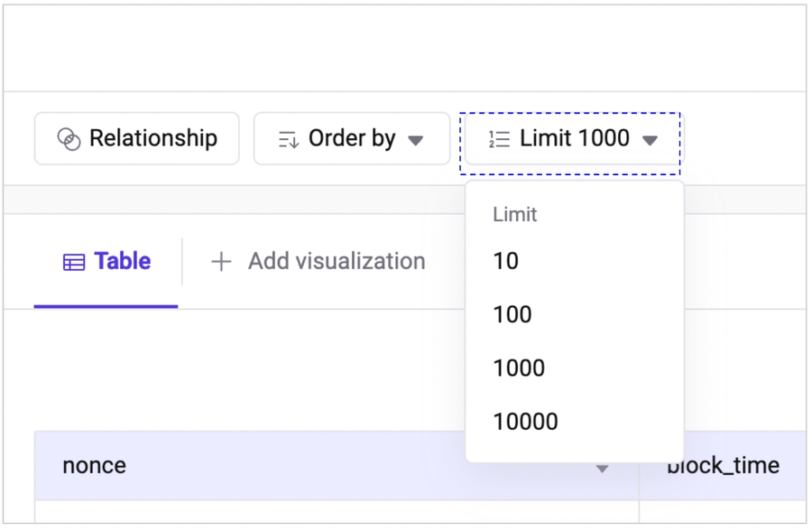Click Add visualization

tap(336, 262)
